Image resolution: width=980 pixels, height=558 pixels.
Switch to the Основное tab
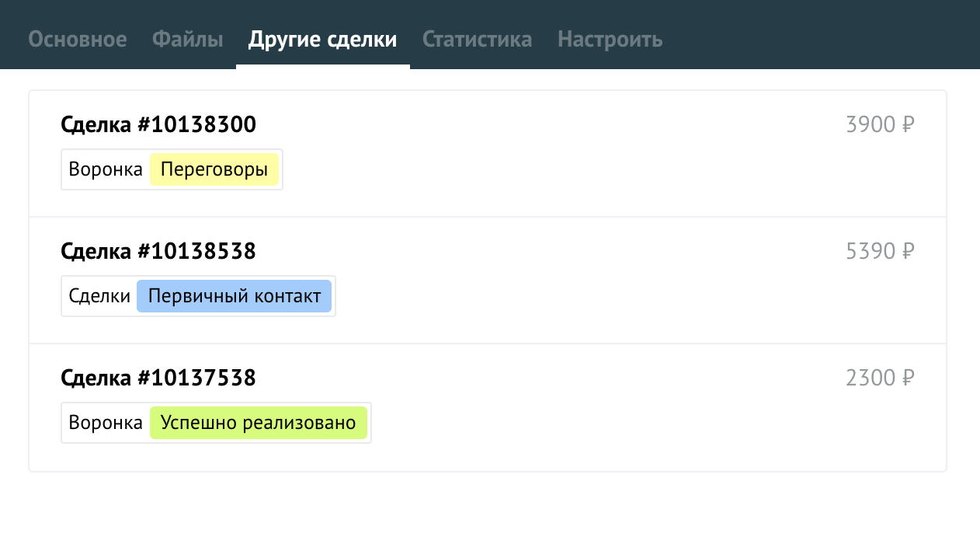click(x=77, y=38)
